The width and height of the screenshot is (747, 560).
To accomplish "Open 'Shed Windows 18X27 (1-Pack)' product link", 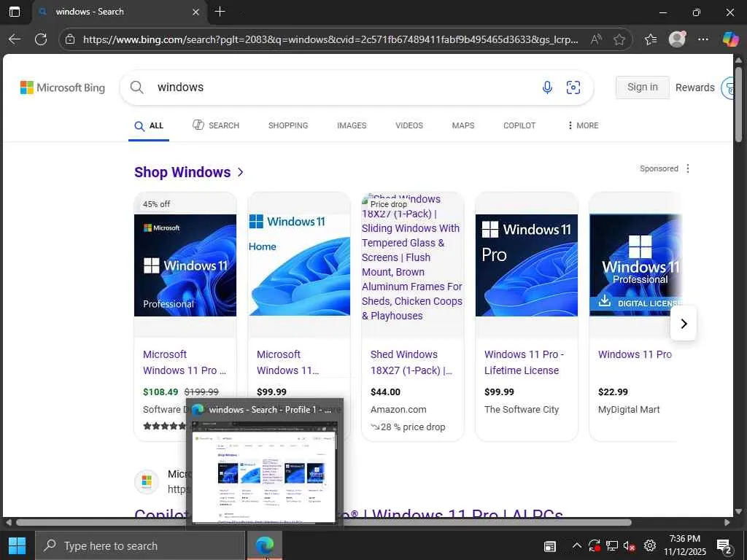I will click(411, 362).
